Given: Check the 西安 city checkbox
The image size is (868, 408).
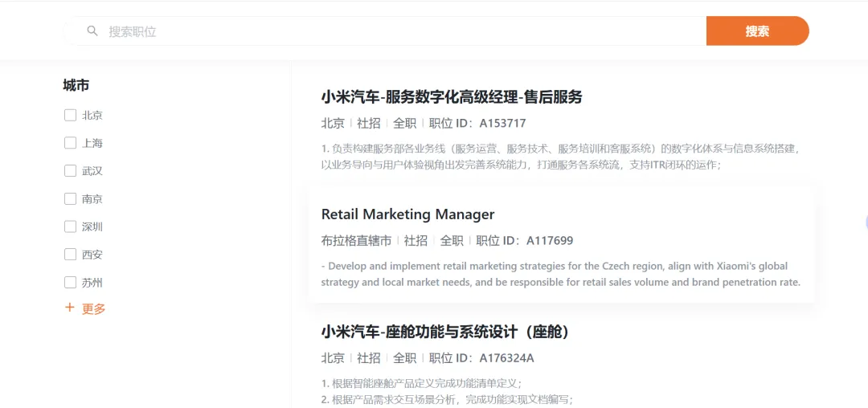Looking at the screenshot, I should point(70,255).
